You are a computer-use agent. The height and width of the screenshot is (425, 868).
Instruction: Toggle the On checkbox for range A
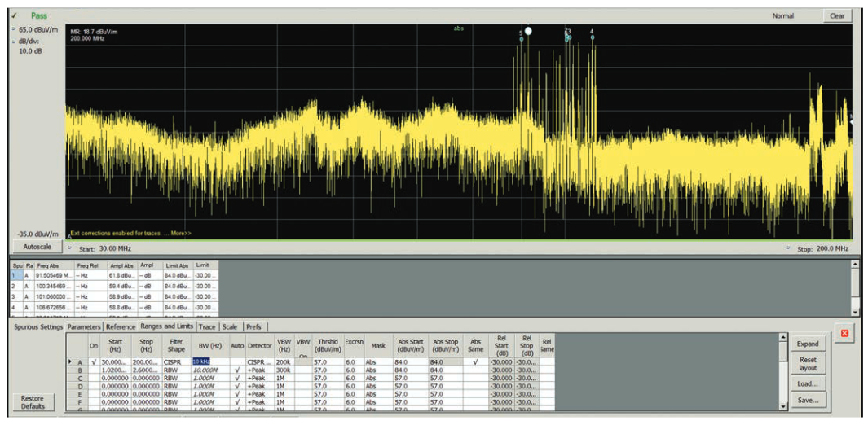tap(95, 361)
